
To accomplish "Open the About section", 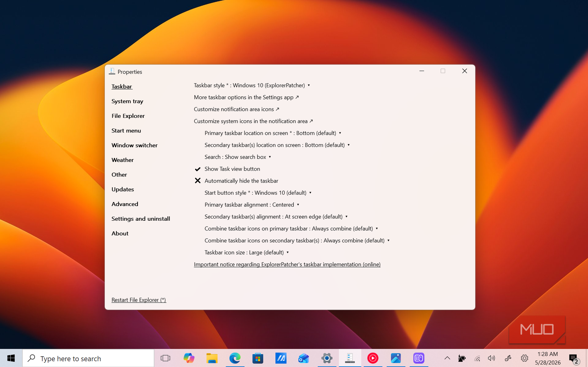I will pos(120,234).
